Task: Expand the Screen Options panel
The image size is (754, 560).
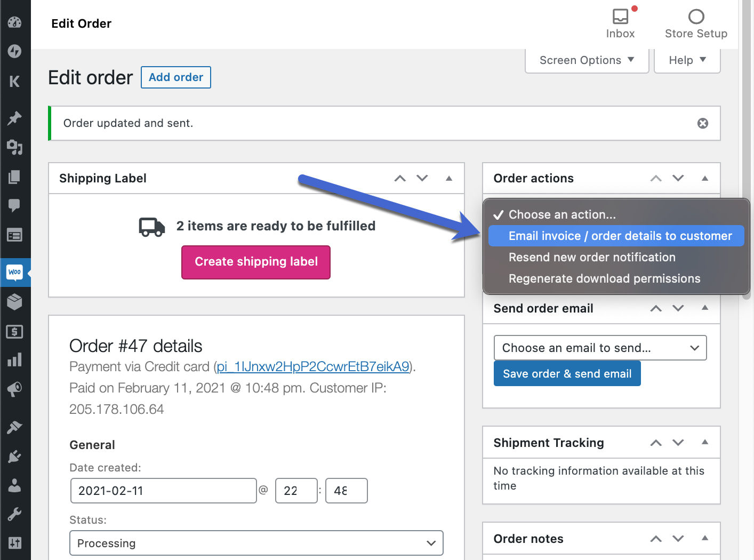Action: tap(585, 60)
